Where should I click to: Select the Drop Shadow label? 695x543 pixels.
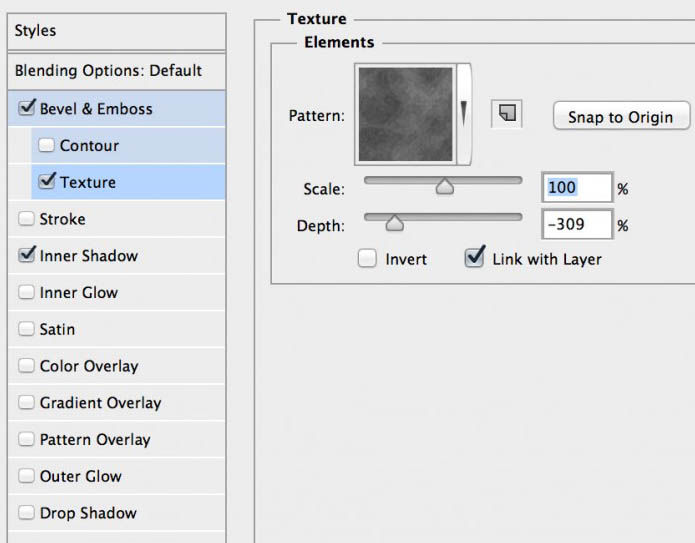point(88,513)
